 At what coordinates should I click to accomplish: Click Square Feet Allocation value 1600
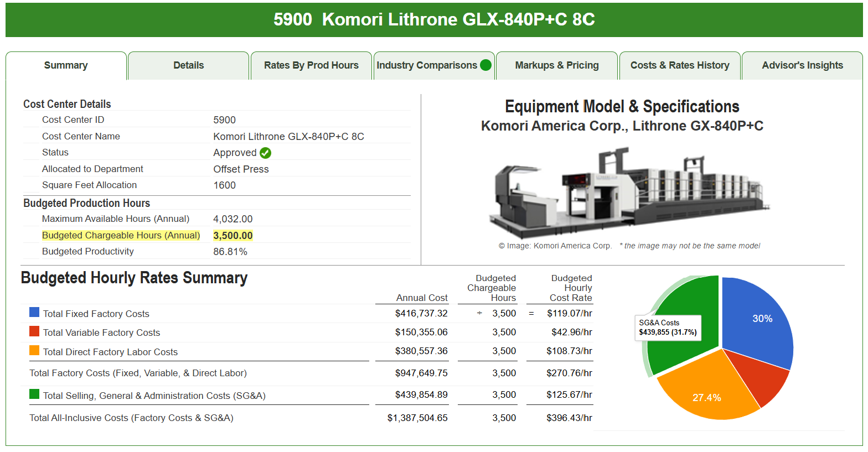click(225, 185)
